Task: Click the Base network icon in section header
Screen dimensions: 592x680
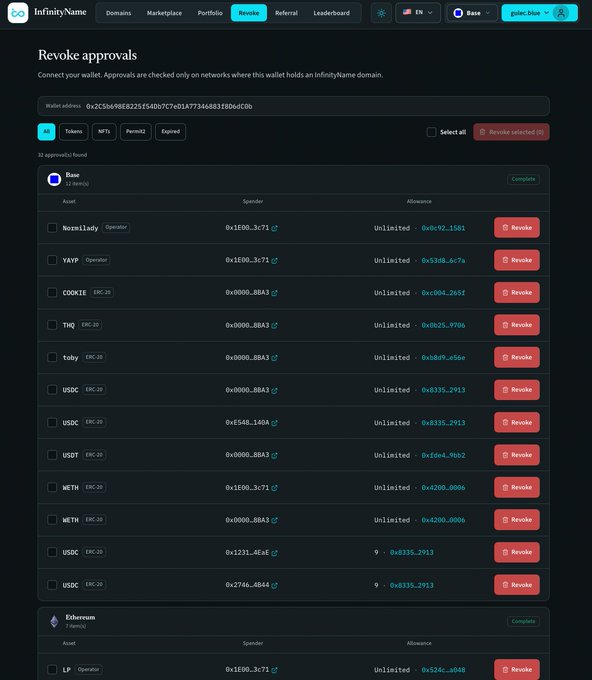Action: (x=54, y=179)
